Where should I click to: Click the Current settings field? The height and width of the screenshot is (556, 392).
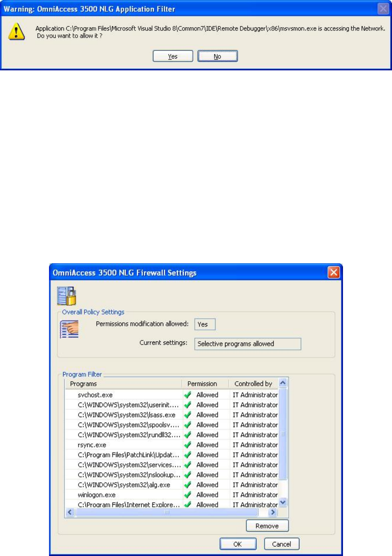click(x=248, y=344)
